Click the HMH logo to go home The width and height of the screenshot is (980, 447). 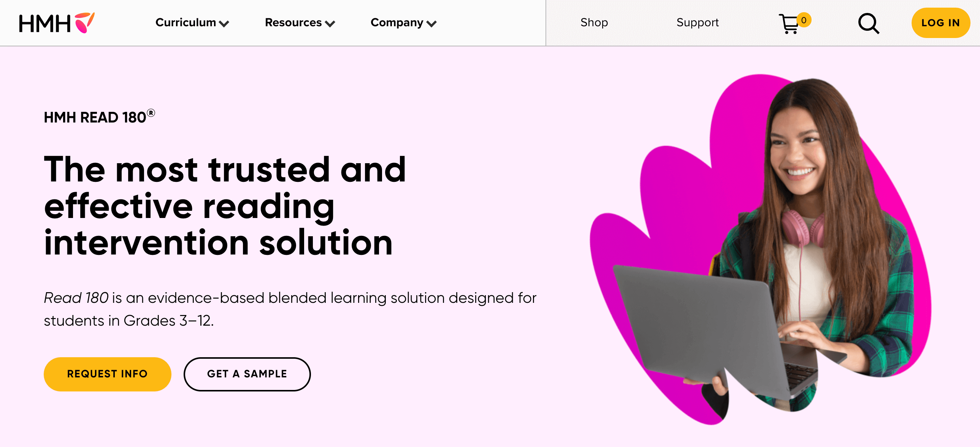(56, 23)
